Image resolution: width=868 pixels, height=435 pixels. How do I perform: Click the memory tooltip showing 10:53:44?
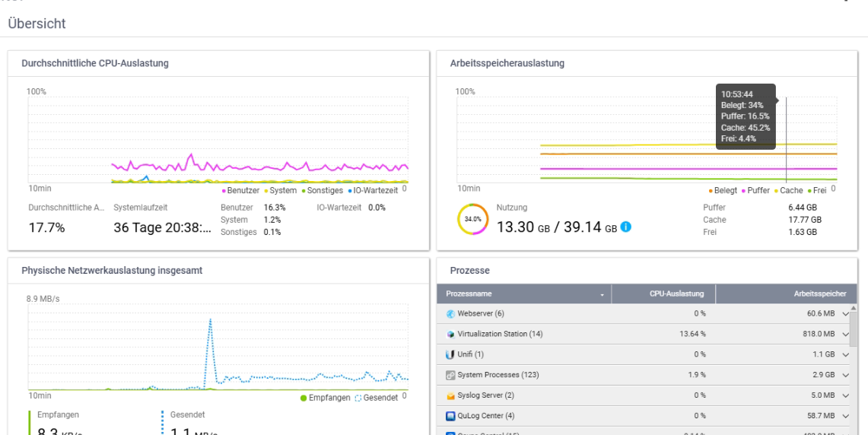(x=746, y=117)
